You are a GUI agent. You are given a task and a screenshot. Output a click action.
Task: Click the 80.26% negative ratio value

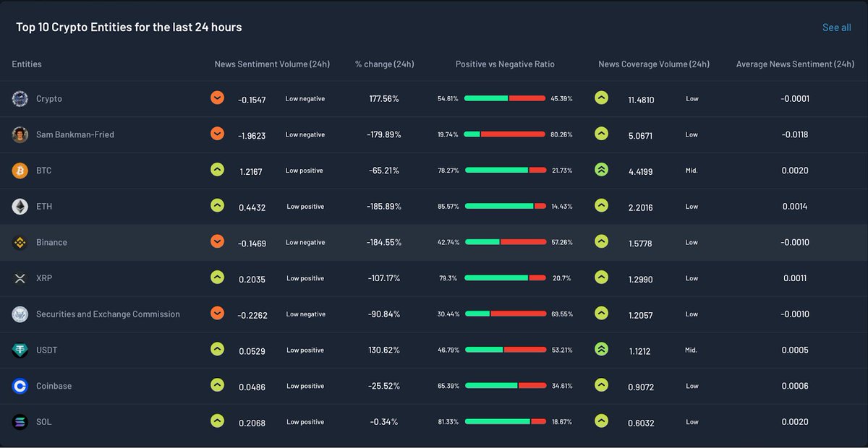point(561,134)
